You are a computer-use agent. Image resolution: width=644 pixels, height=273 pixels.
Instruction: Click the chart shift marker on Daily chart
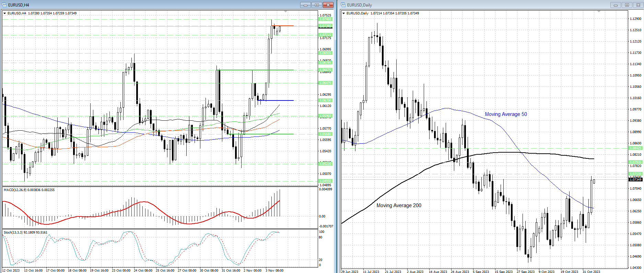tap(599, 12)
